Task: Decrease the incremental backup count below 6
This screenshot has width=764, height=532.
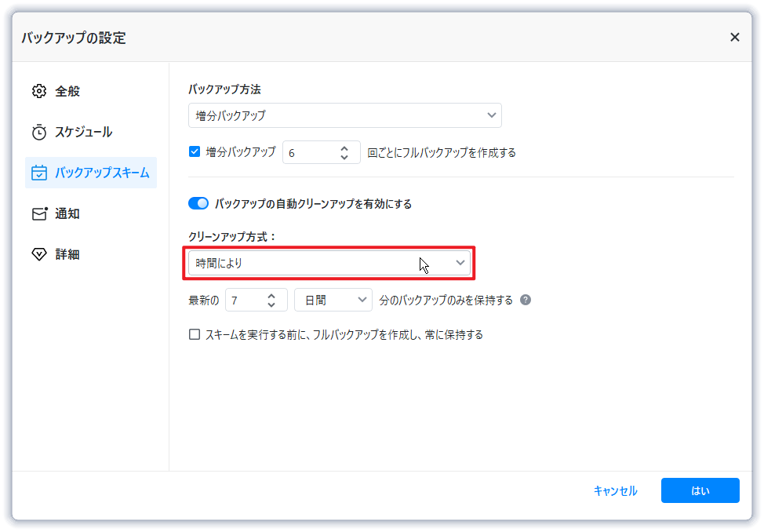Action: (x=344, y=157)
